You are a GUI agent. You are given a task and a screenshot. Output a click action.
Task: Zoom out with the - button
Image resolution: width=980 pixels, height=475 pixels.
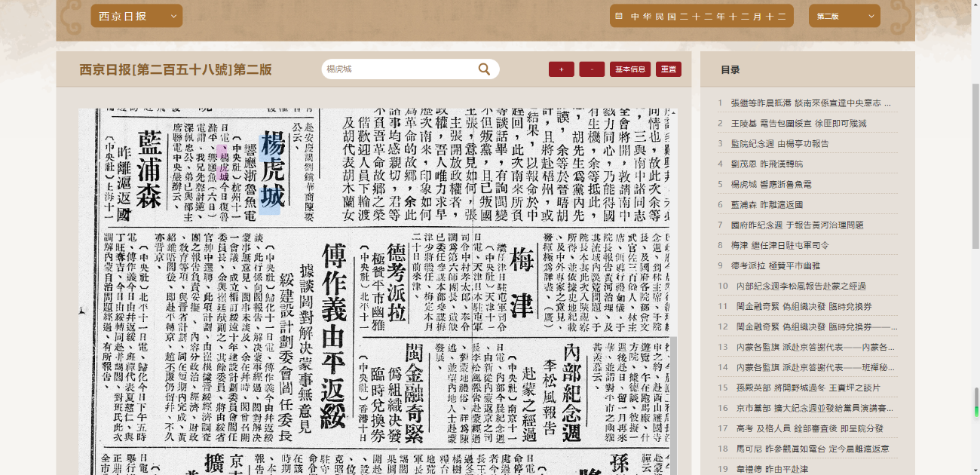tap(592, 69)
